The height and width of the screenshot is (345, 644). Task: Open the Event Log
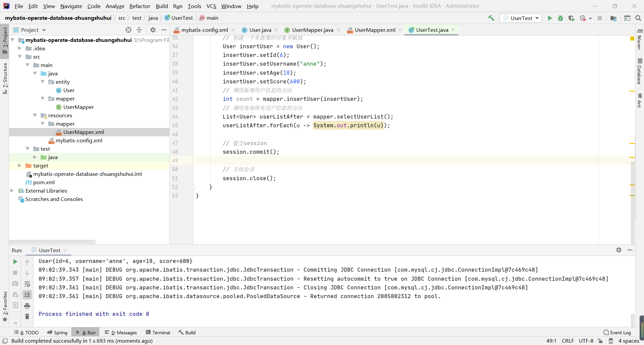tap(617, 332)
